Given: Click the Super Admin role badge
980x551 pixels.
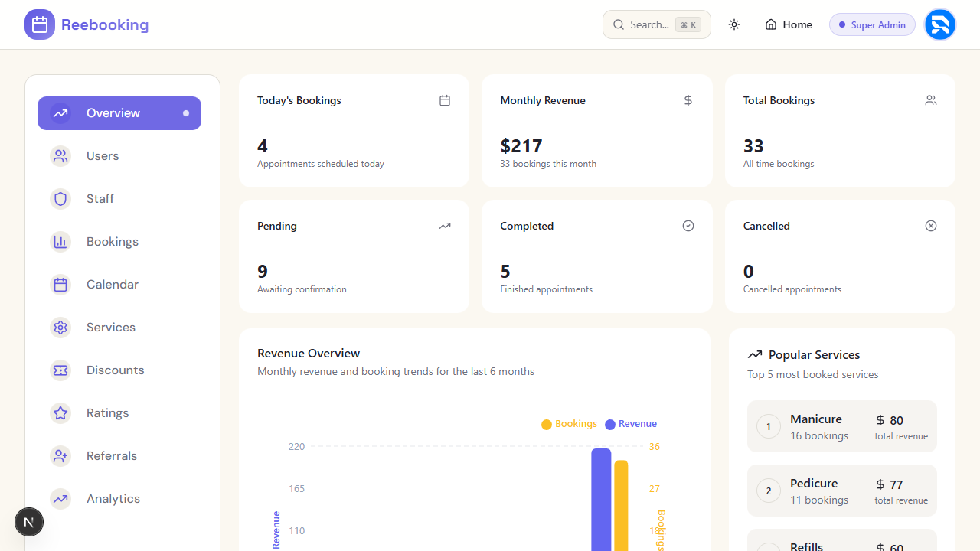Looking at the screenshot, I should click(x=872, y=24).
